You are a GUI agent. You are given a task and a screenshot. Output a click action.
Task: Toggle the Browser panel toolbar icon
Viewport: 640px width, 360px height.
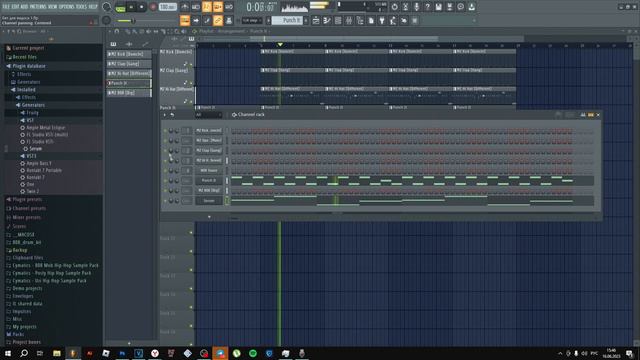[360, 20]
